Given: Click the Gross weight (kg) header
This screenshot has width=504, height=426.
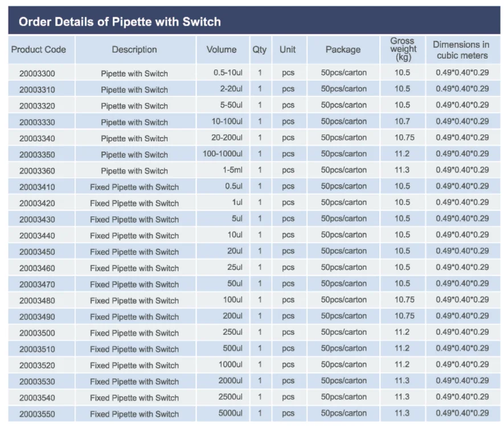Looking at the screenshot, I should pos(402,49).
